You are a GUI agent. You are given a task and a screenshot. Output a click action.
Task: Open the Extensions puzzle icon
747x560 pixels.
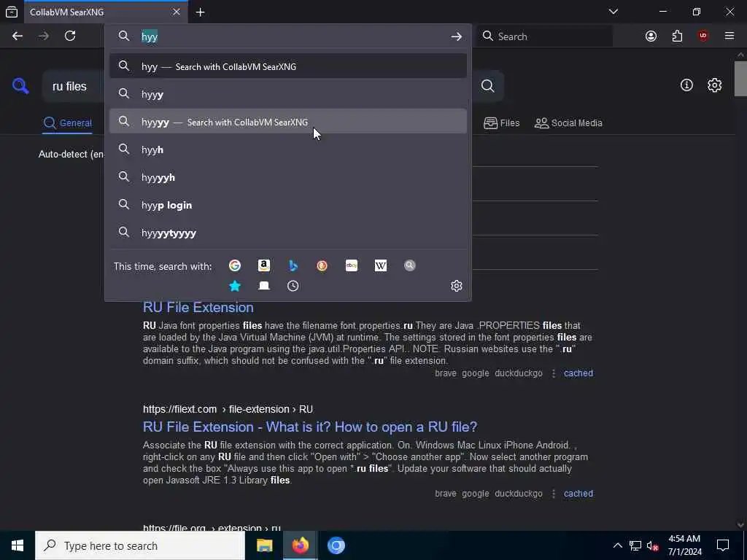click(x=677, y=36)
